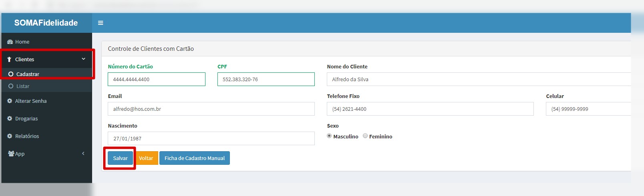Expand the App menu arrow
The width and height of the screenshot is (644, 196).
point(83,154)
